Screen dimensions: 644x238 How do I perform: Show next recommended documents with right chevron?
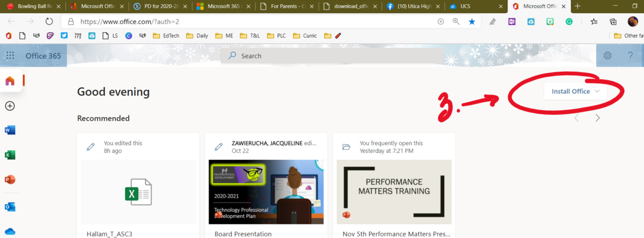(597, 118)
